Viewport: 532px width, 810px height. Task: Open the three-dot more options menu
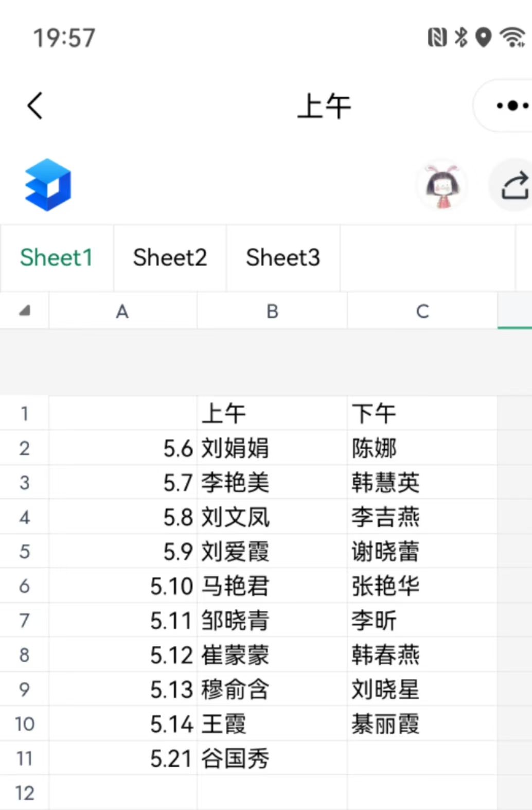(x=512, y=106)
